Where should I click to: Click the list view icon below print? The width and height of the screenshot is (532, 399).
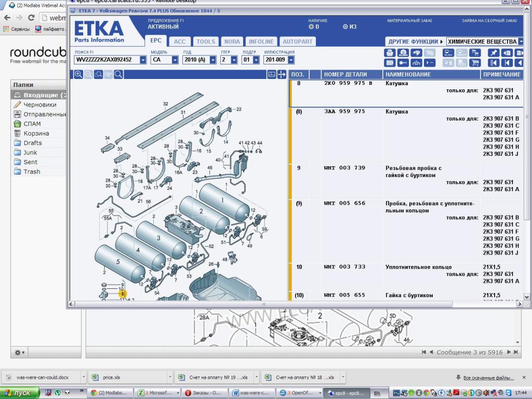[x=390, y=63]
